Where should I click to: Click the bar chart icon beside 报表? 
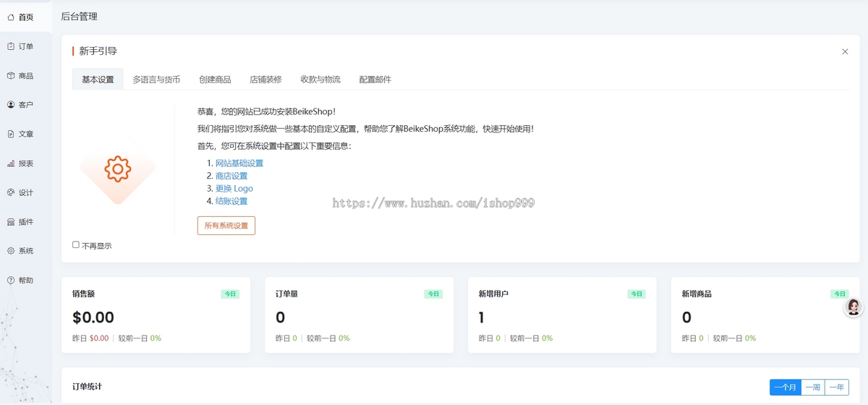(11, 163)
